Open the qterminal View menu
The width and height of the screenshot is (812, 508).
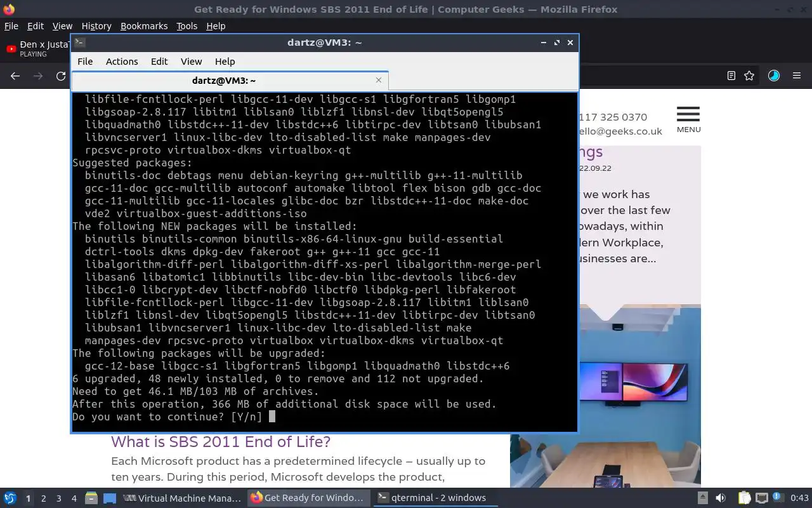(x=191, y=62)
